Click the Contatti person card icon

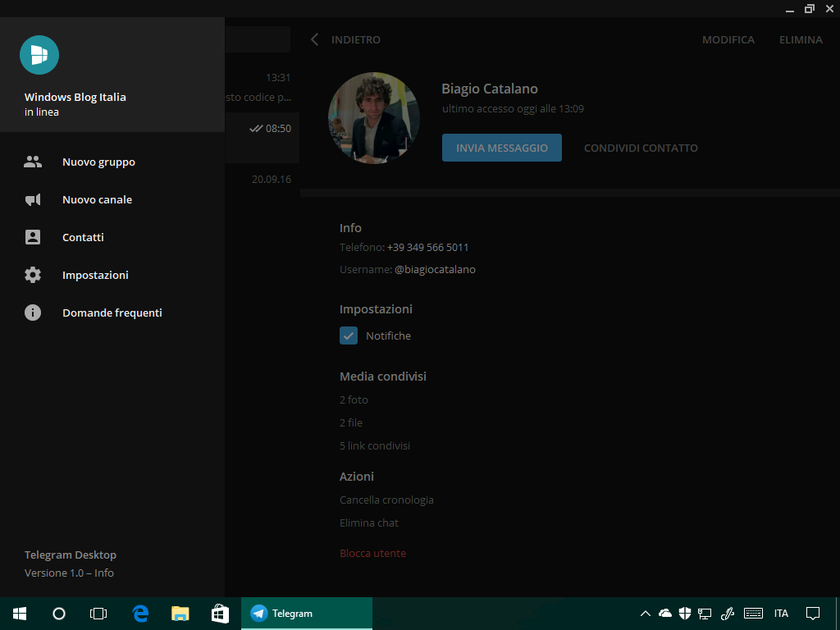(x=33, y=237)
